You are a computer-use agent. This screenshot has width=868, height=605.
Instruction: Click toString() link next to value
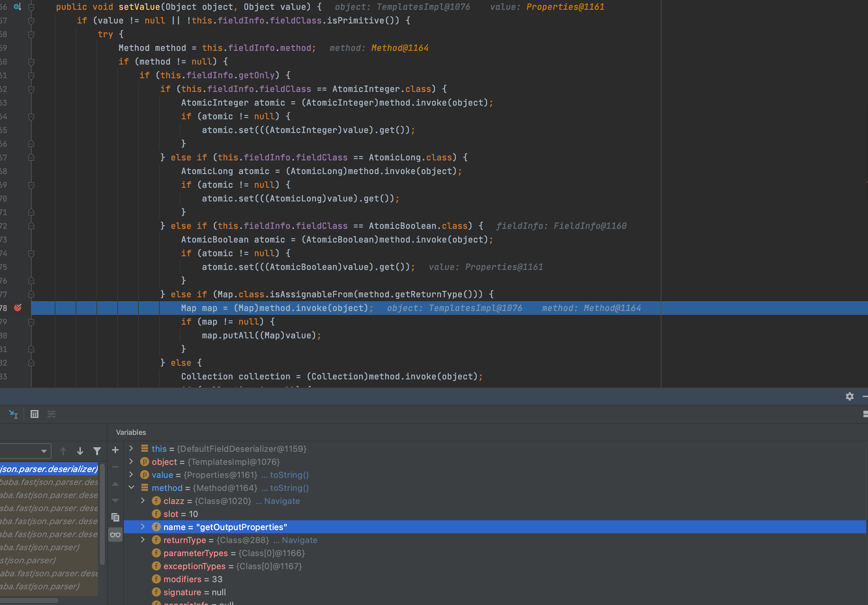(289, 475)
